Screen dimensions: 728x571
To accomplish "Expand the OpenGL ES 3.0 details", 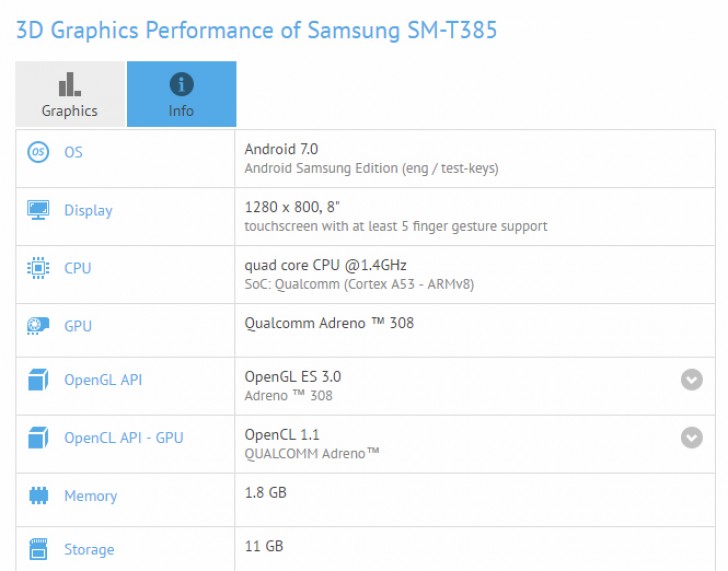I will [x=691, y=380].
